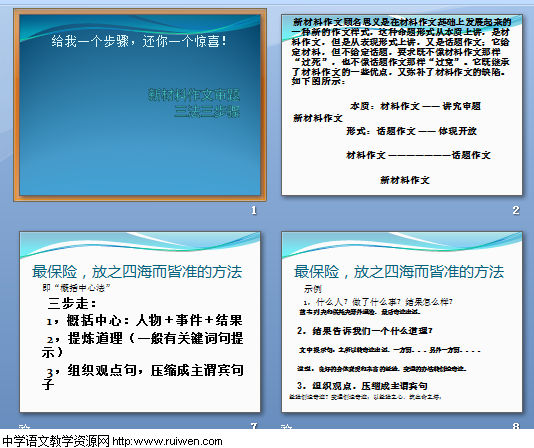Select the slide 8 thumbnail
The height and width of the screenshot is (448, 534).
click(402, 322)
